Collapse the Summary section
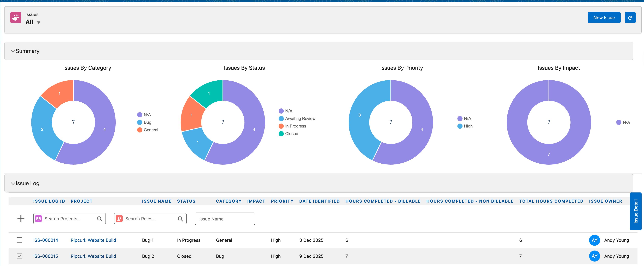The image size is (644, 266). [13, 51]
